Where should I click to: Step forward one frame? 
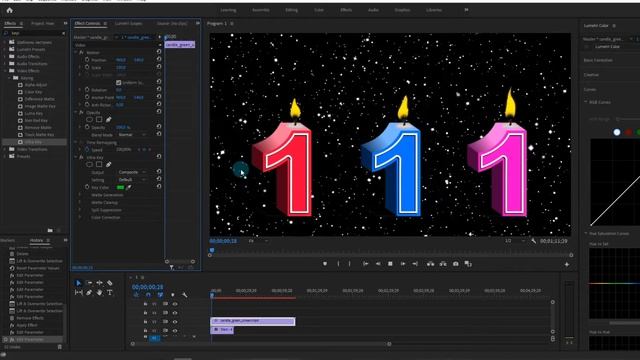tap(403, 264)
